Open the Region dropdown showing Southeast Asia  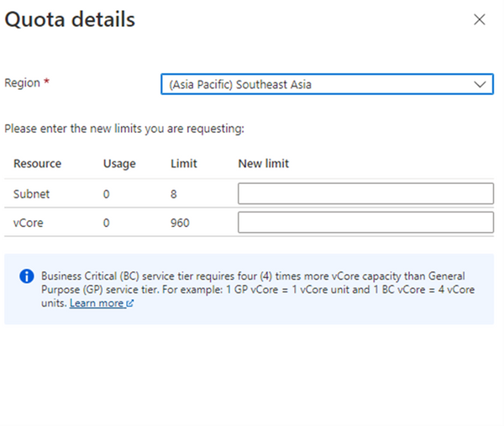coord(319,84)
